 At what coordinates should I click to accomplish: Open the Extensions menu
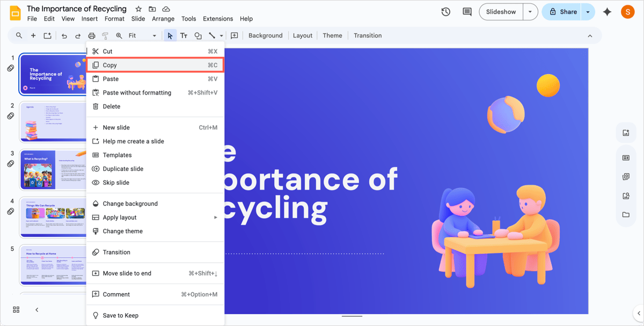click(218, 19)
